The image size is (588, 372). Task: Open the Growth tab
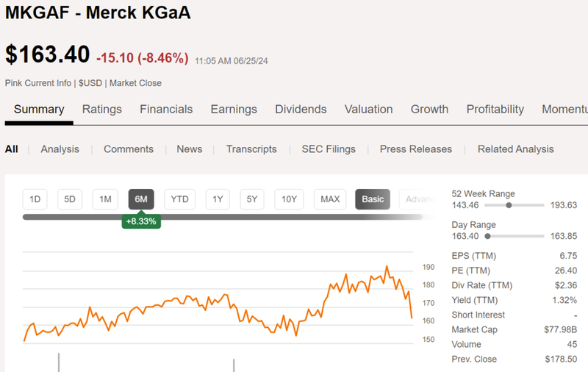point(429,110)
